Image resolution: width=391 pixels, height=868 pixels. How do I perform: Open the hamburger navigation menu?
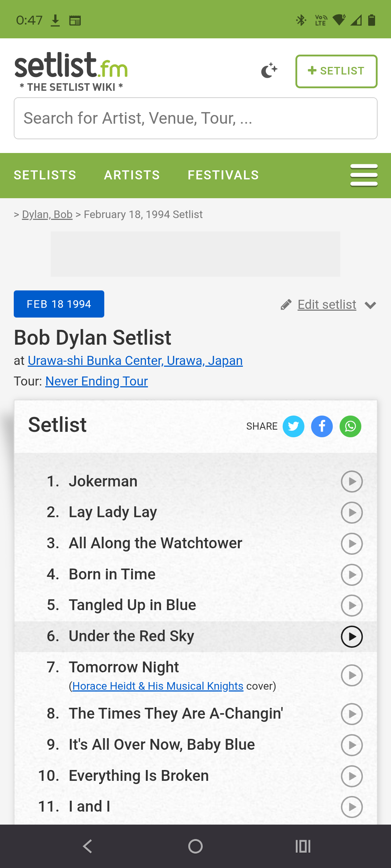click(364, 175)
